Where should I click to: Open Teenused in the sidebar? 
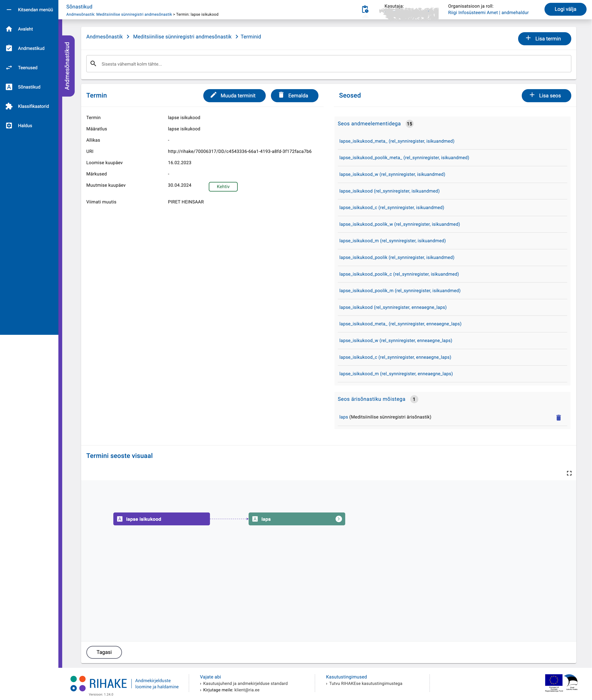tap(28, 68)
